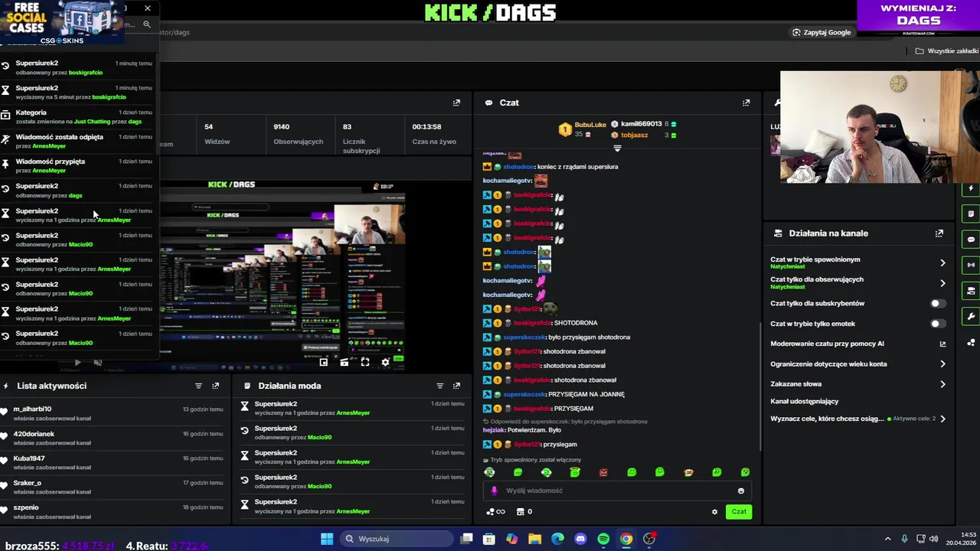Open chat settings gear icon

714,512
